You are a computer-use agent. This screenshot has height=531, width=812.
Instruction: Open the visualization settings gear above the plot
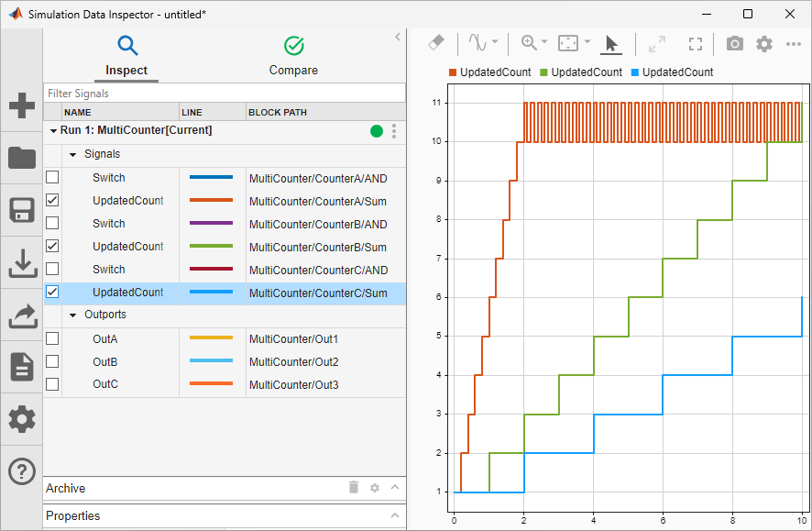tap(763, 43)
